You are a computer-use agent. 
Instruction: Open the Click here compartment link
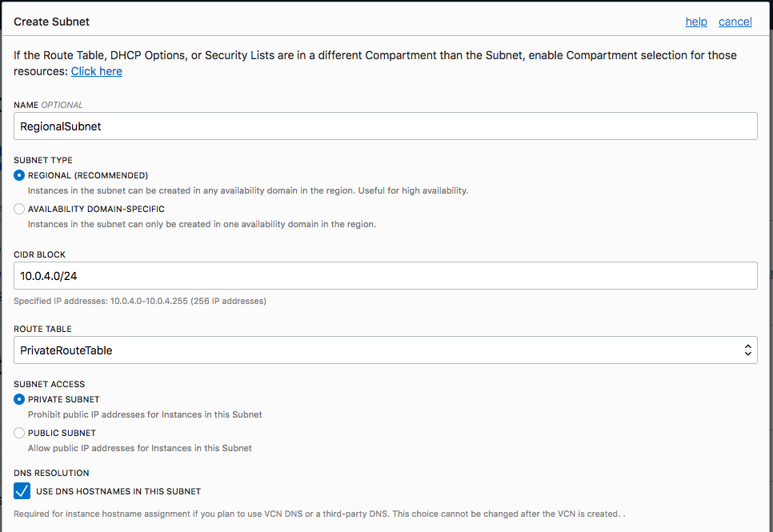(97, 71)
